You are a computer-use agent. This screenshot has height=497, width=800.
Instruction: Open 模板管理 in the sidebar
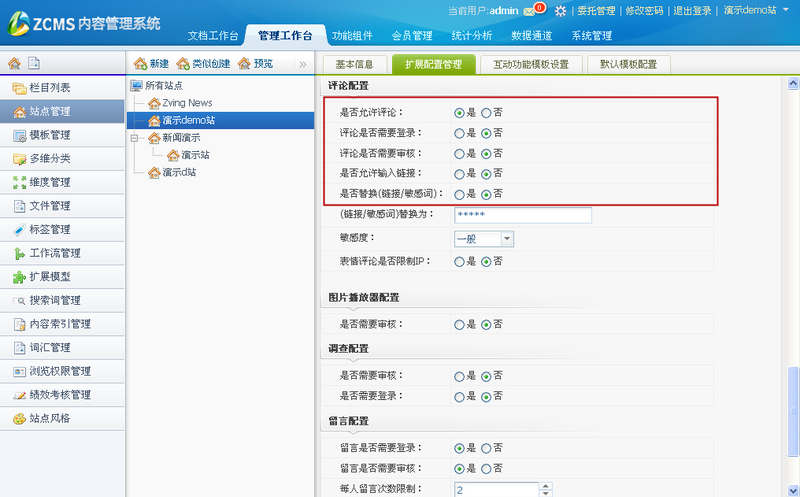tap(49, 135)
